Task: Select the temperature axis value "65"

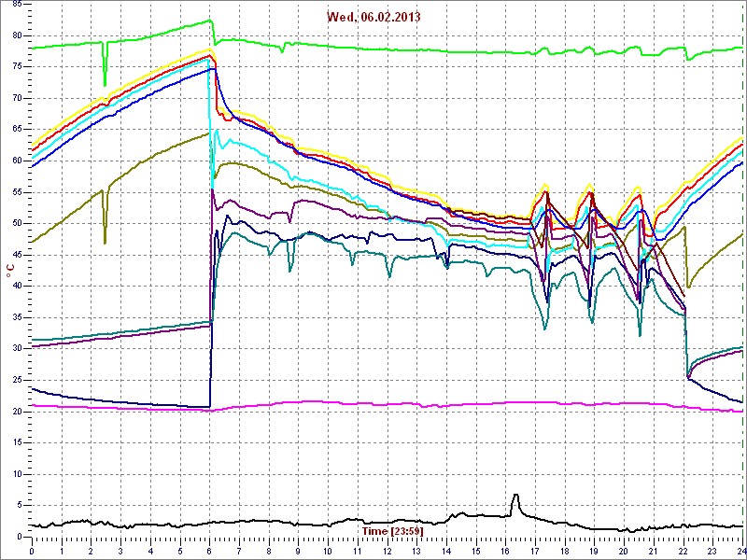Action: tap(16, 130)
